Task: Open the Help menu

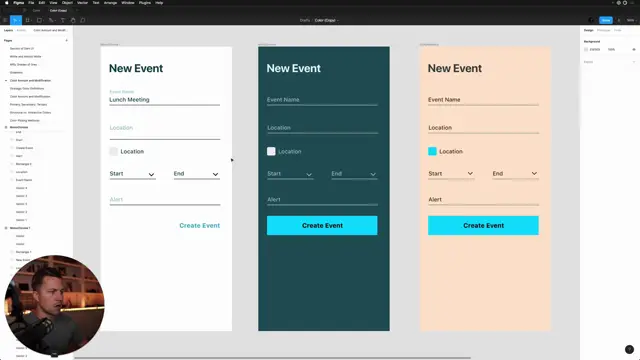Action: [159, 2]
